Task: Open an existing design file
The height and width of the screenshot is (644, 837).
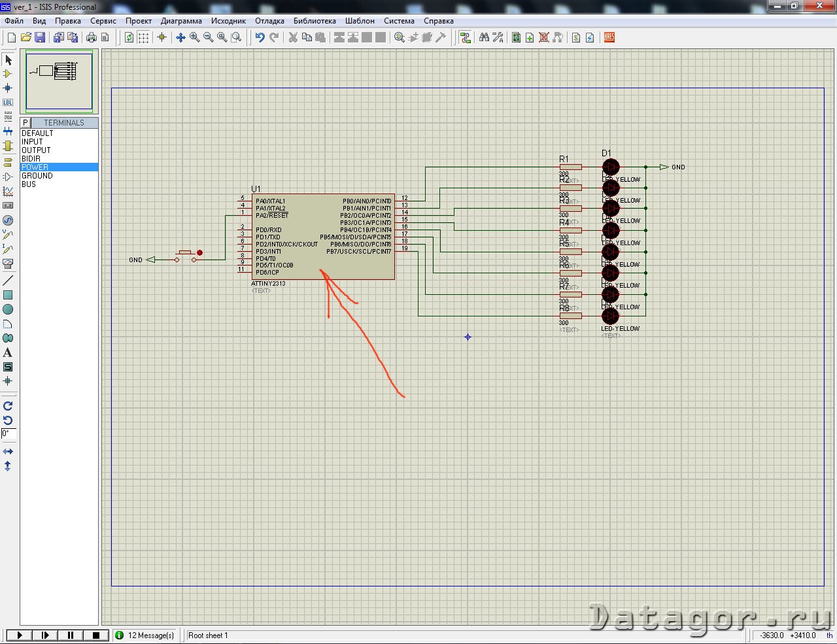Action: (26, 38)
